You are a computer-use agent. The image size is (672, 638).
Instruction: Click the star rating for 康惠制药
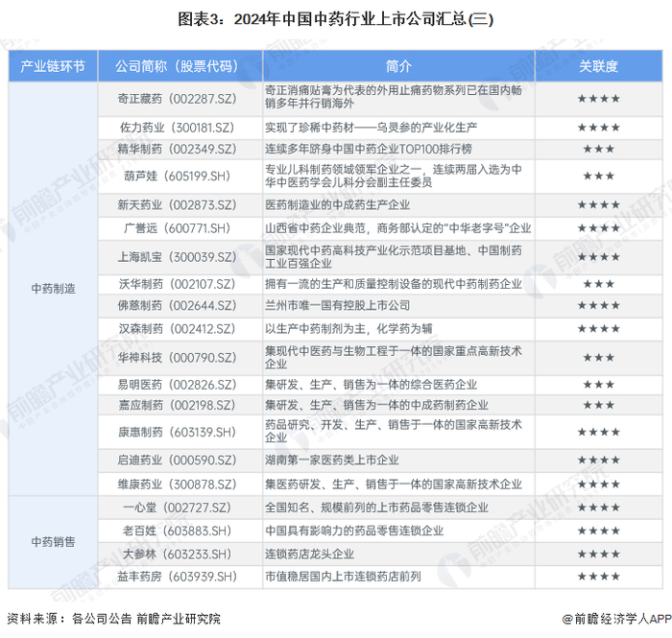click(599, 432)
